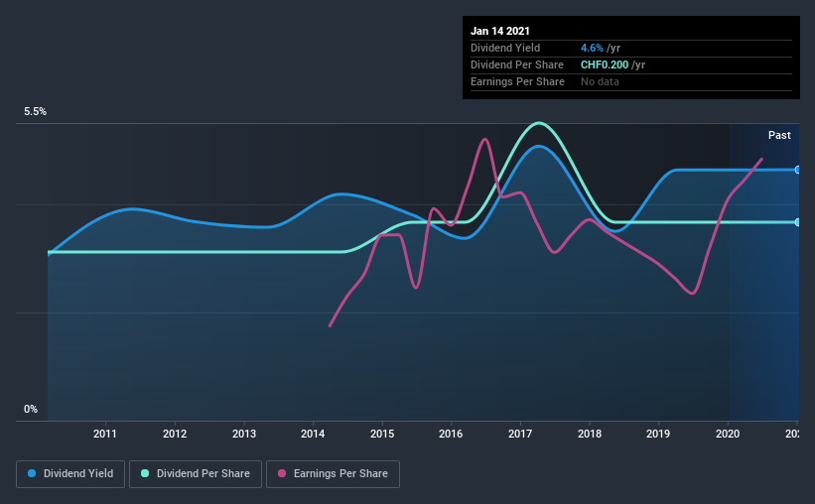Click the Jan 14 2021 tooltip date
Image resolution: width=815 pixels, height=504 pixels.
500,31
